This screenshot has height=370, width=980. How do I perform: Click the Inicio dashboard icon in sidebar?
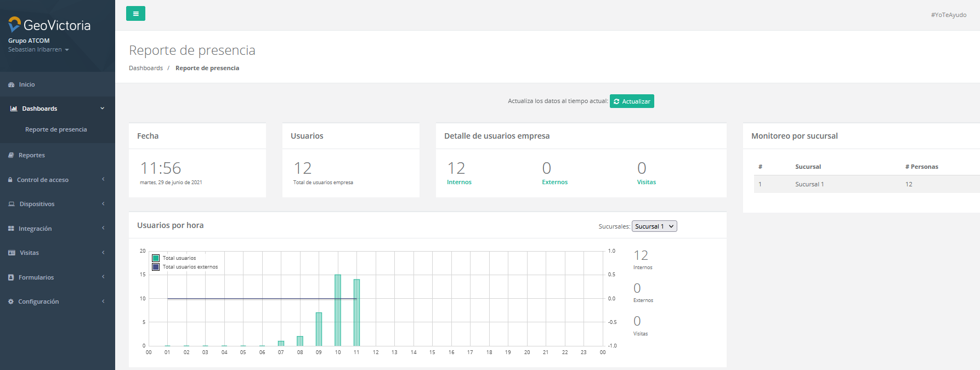pyautogui.click(x=11, y=85)
